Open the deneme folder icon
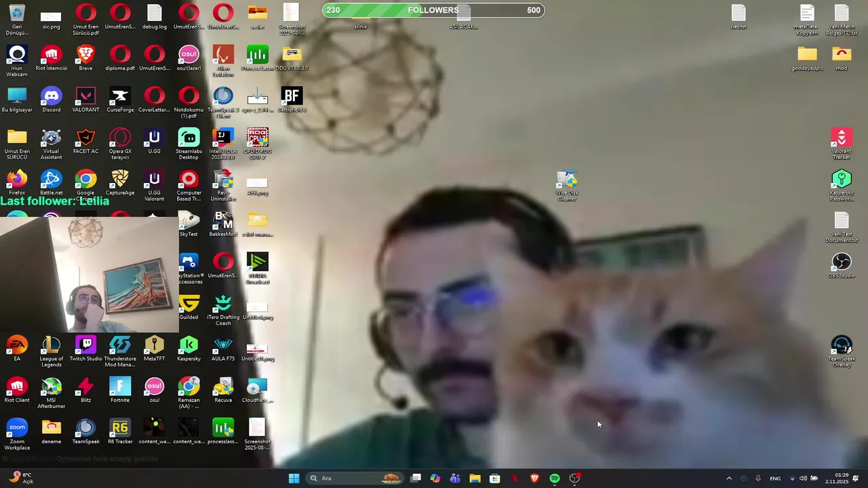 click(x=51, y=432)
